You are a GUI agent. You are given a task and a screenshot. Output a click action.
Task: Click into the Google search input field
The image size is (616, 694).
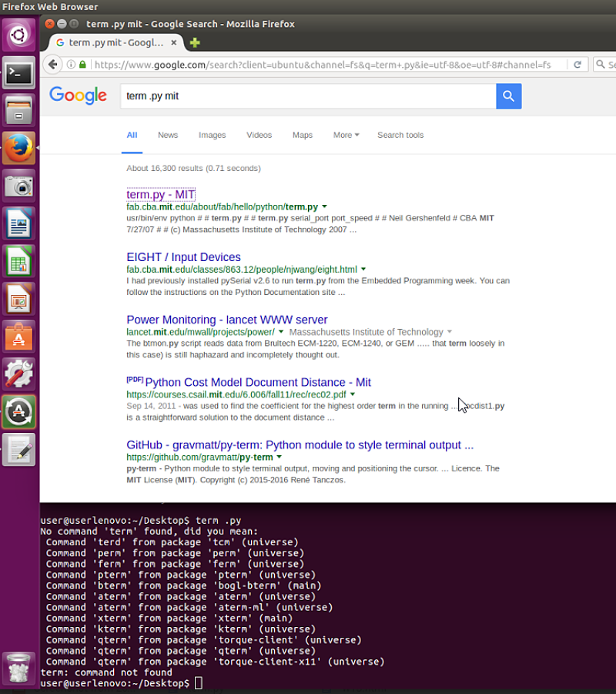click(308, 96)
